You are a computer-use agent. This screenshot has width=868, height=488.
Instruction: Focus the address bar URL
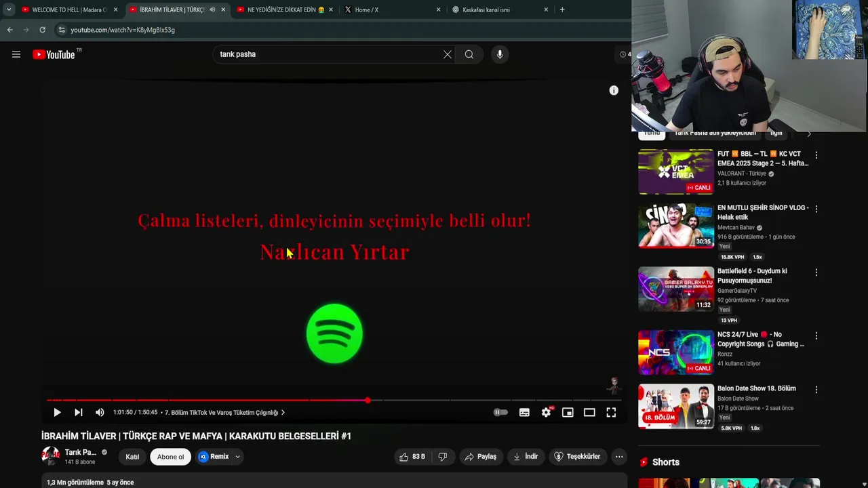coord(123,30)
